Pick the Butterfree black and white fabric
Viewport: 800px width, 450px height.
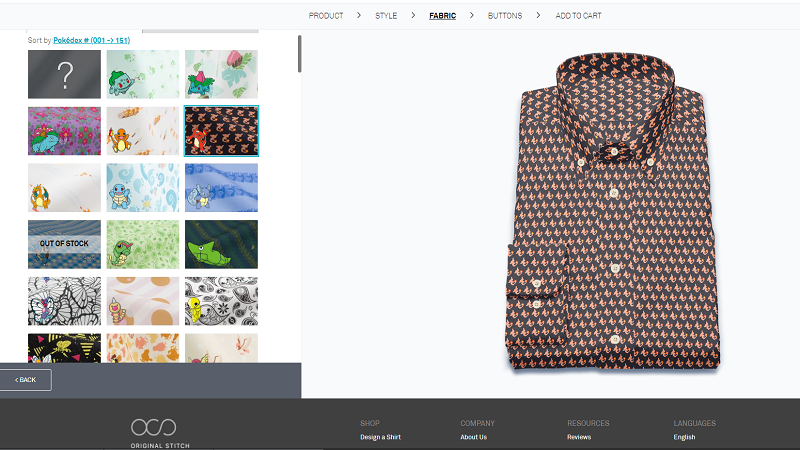[x=64, y=301]
